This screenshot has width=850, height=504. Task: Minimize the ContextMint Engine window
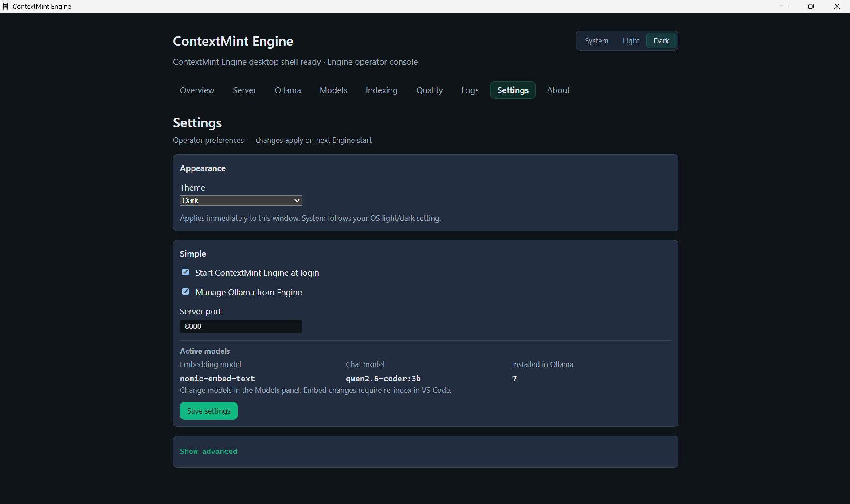785,6
